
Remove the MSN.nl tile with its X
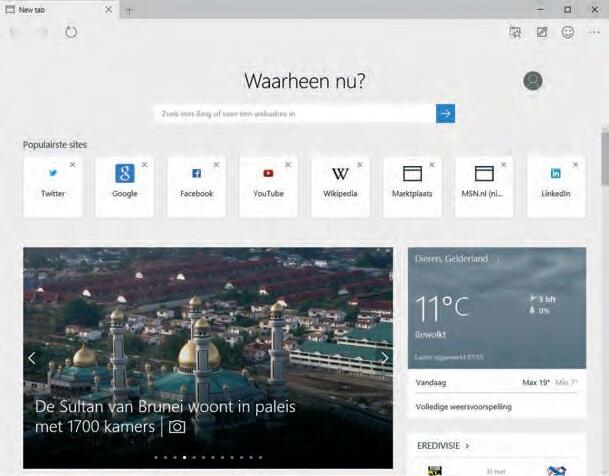point(504,165)
